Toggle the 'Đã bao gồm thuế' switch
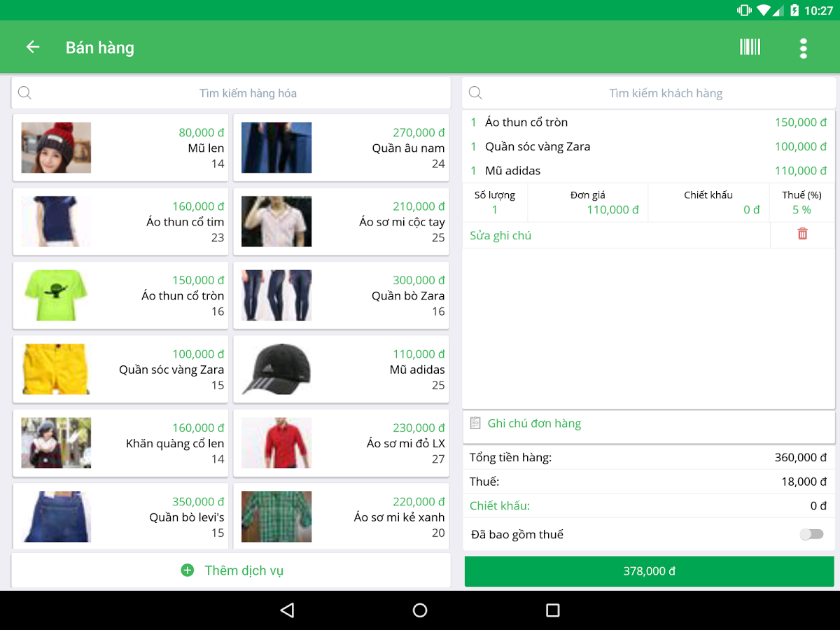Image resolution: width=840 pixels, height=630 pixels. pyautogui.click(x=811, y=534)
